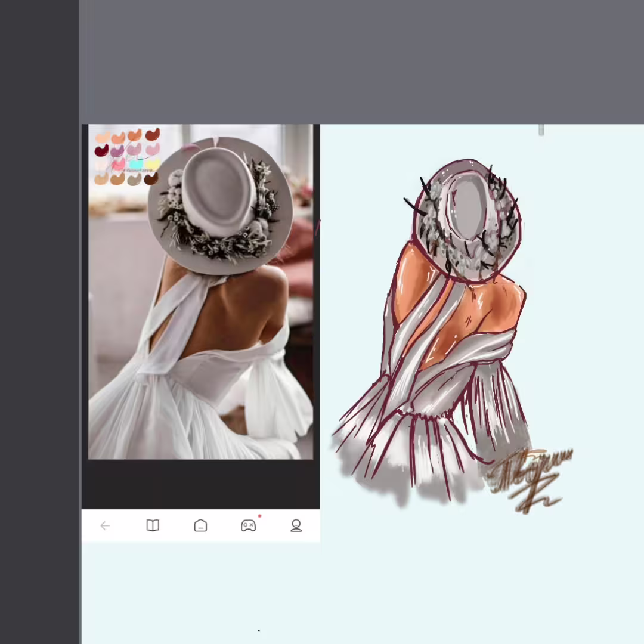Pick the cyan swatch in the palette
The width and height of the screenshot is (644, 644).
click(135, 165)
